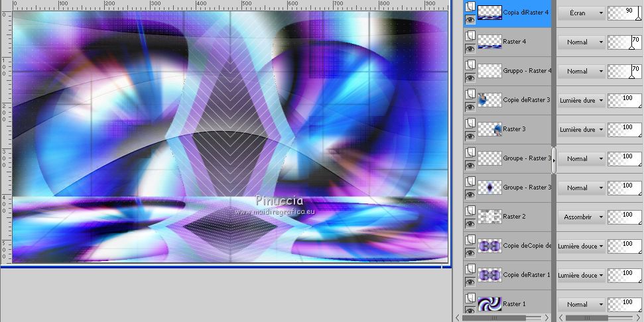This screenshot has height=322, width=644.
Task: Hide the Raster 3 layer
Action: (470, 136)
